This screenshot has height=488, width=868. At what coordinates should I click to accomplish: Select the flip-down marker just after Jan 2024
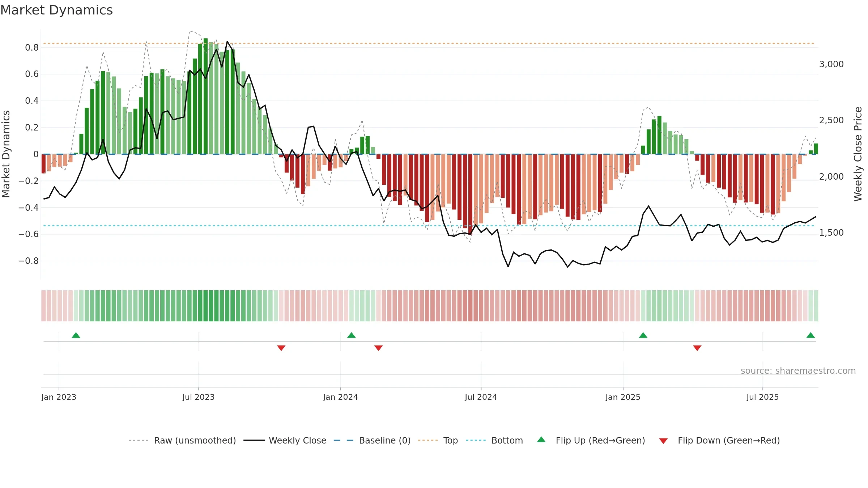(x=379, y=348)
